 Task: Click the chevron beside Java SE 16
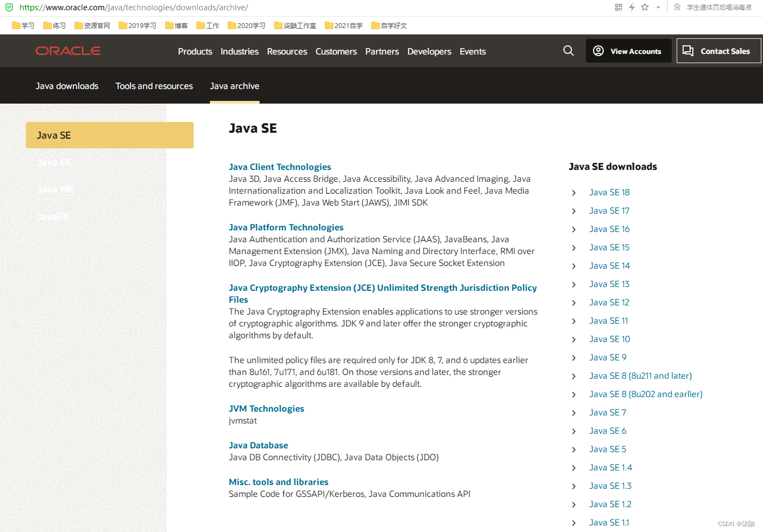(574, 229)
